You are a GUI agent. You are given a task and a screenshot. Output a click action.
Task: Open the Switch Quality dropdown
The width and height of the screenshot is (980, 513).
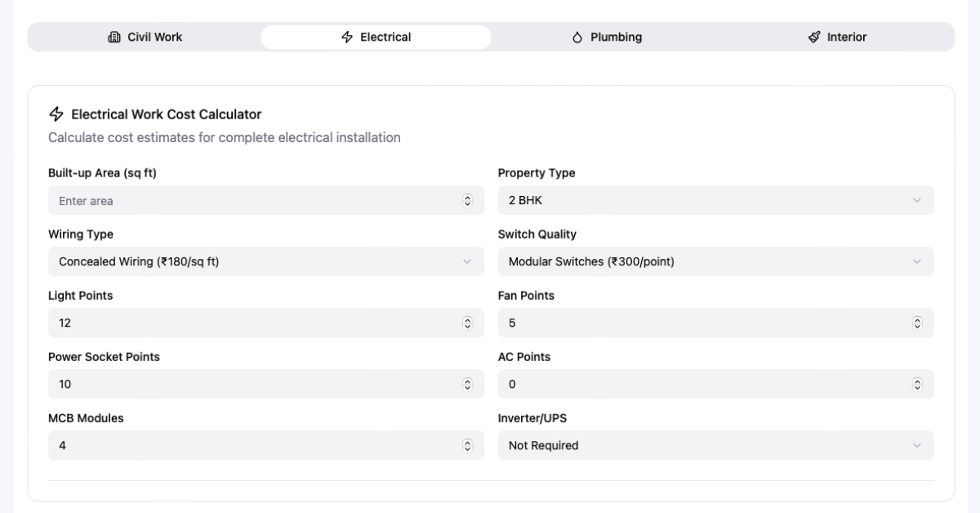[715, 261]
